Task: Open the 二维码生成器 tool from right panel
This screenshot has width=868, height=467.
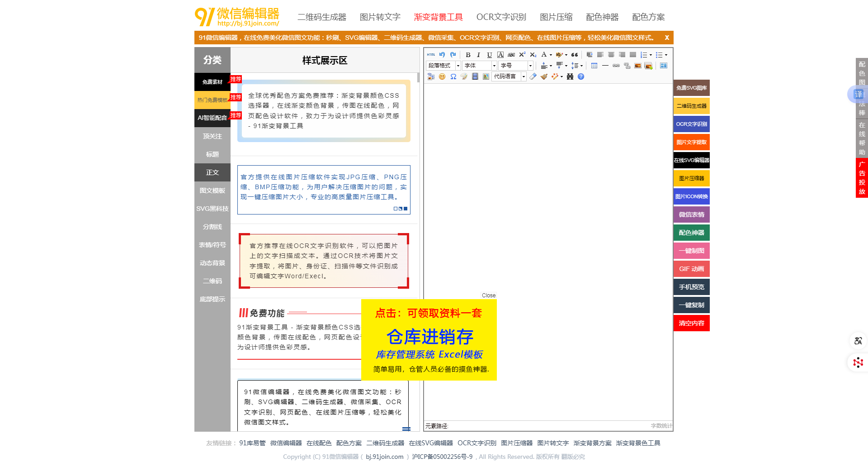Action: 691,105
